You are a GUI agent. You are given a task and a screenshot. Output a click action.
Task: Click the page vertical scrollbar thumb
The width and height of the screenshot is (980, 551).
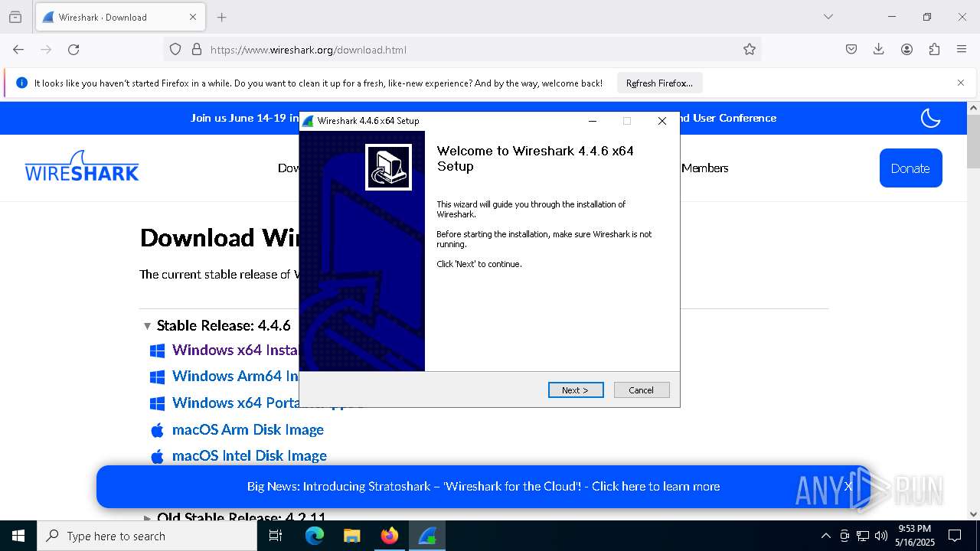pos(973,142)
